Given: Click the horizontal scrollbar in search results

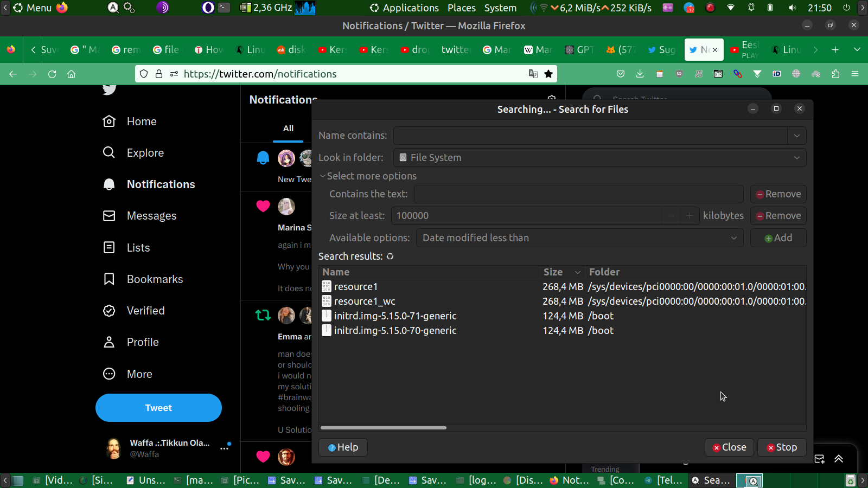Looking at the screenshot, I should (x=384, y=428).
